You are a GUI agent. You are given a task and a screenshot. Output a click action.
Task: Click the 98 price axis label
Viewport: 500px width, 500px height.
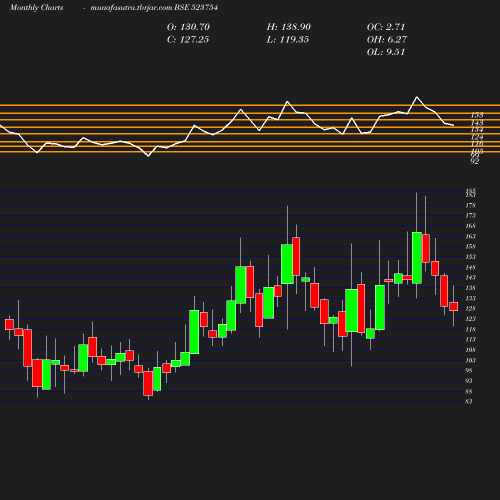(469, 371)
